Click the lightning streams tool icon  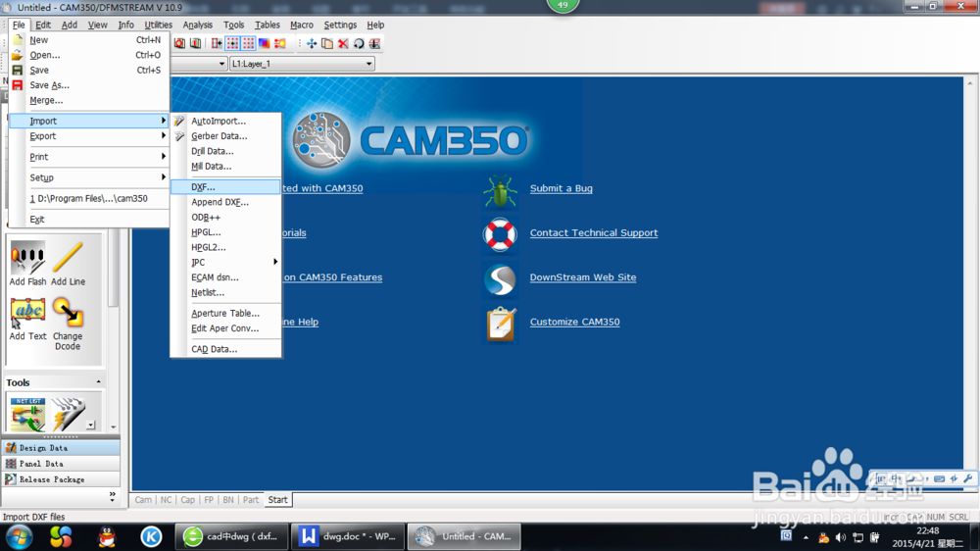[68, 414]
